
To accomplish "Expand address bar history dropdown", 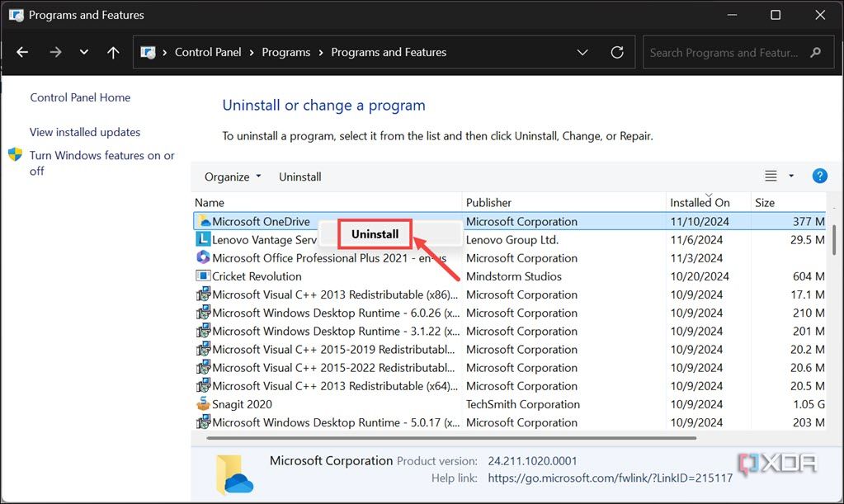I will coord(582,52).
